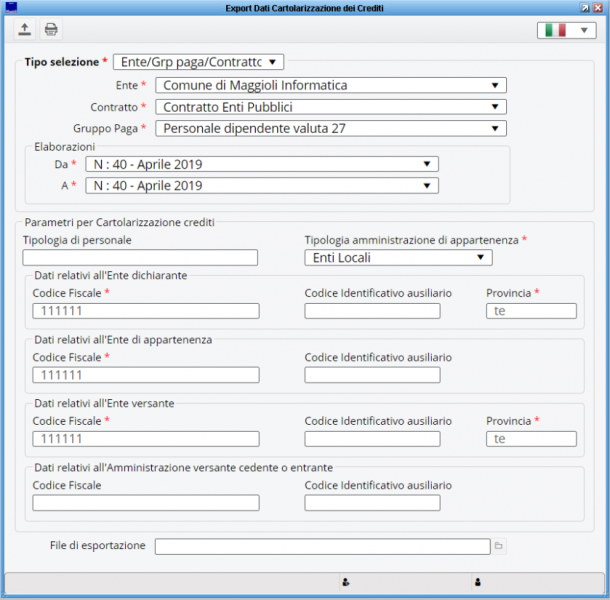The image size is (610, 600).
Task: Click the status bar user icon with plus
Action: click(345, 582)
